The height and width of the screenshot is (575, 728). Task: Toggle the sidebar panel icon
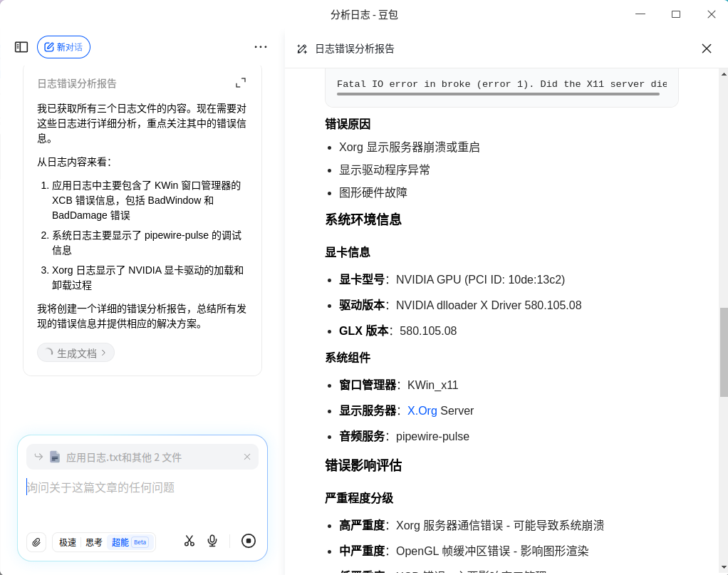point(21,47)
